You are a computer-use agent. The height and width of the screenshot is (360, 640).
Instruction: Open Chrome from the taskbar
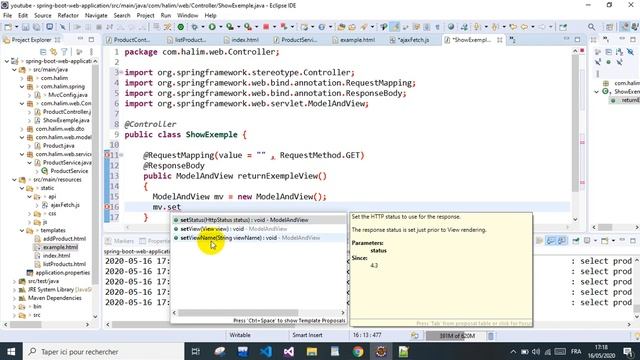pos(358,351)
